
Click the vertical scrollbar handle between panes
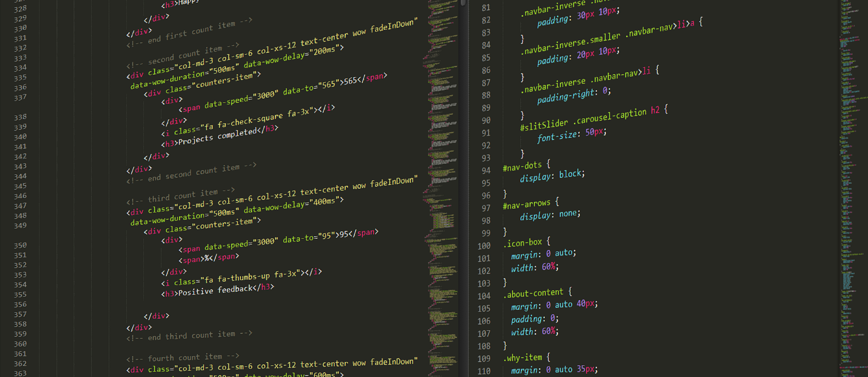click(463, 2)
